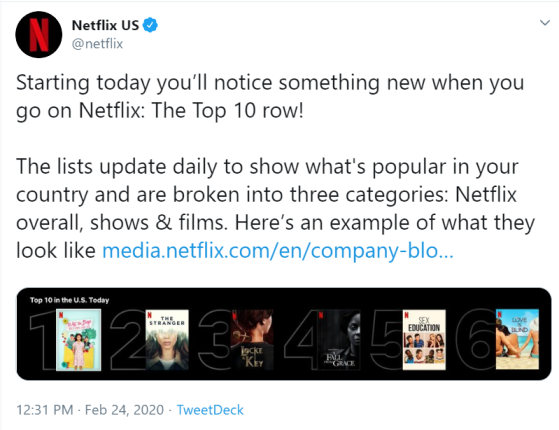559x430 pixels.
Task: Open the A Fall from Grace poster
Action: (339, 339)
